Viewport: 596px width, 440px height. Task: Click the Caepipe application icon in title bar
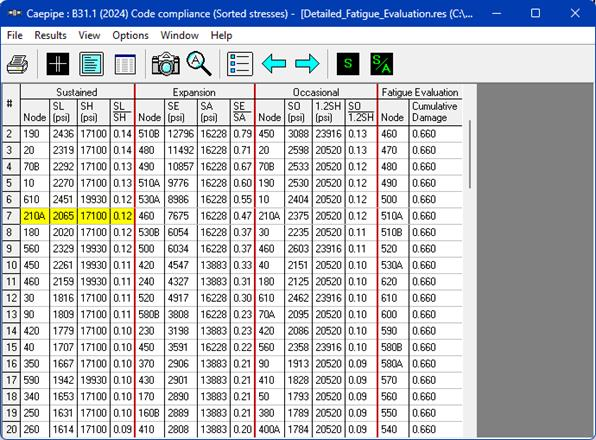tap(14, 14)
